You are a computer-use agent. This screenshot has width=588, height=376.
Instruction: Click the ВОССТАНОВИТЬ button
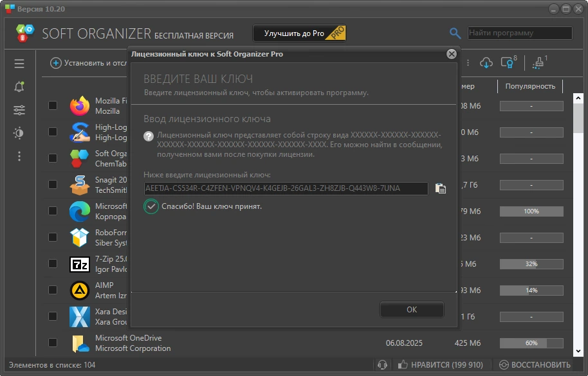tap(535, 364)
